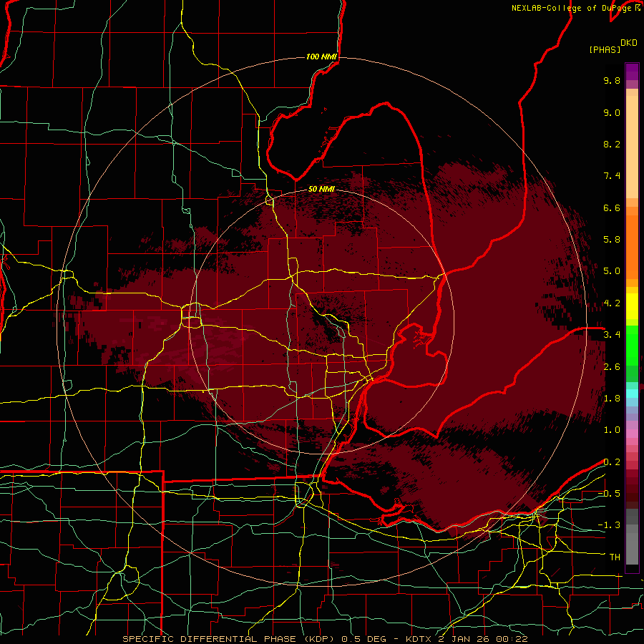
Task: Click the 9.0 scale value
Action: 612,112
